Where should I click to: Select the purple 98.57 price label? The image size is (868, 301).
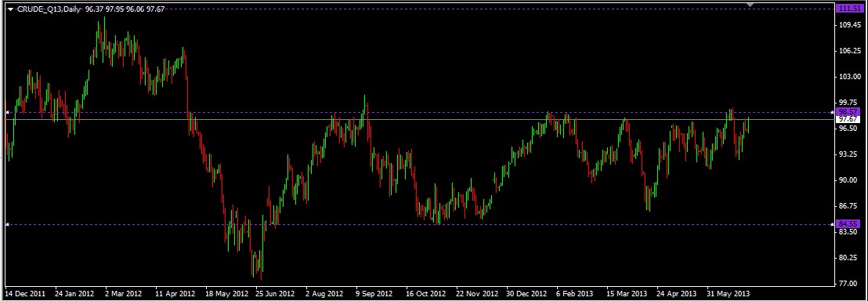pos(848,112)
